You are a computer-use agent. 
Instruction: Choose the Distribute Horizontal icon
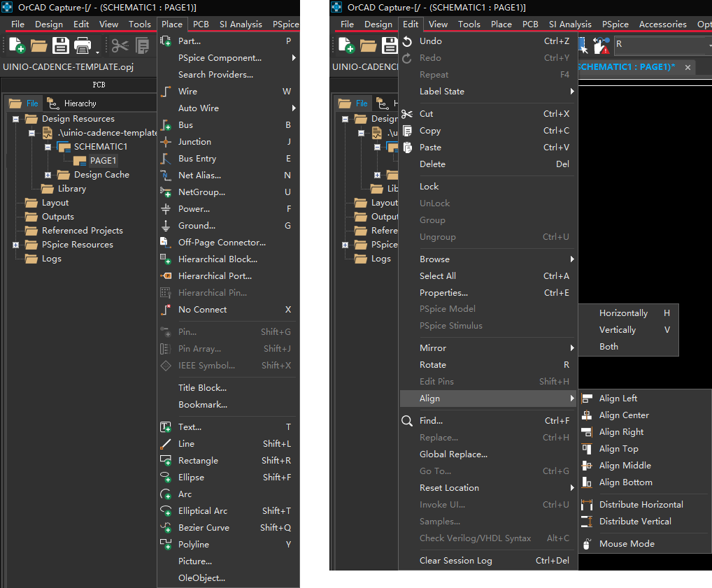pyautogui.click(x=587, y=505)
